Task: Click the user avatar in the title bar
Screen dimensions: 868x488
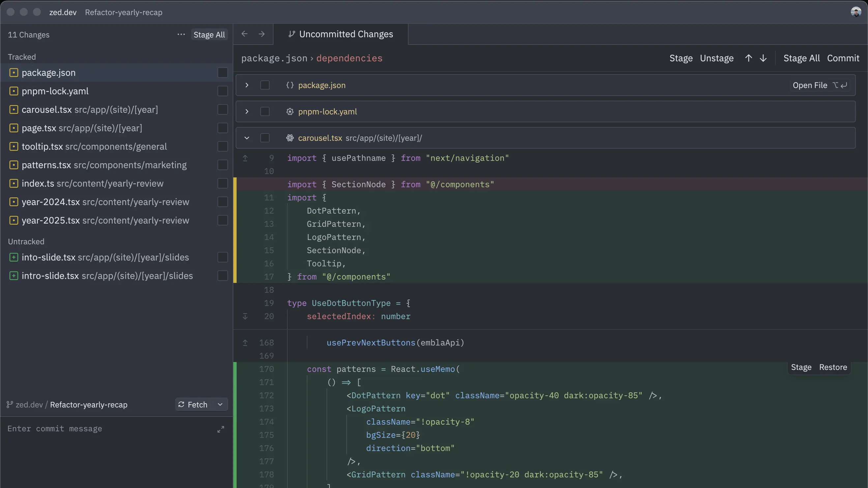Action: [856, 12]
